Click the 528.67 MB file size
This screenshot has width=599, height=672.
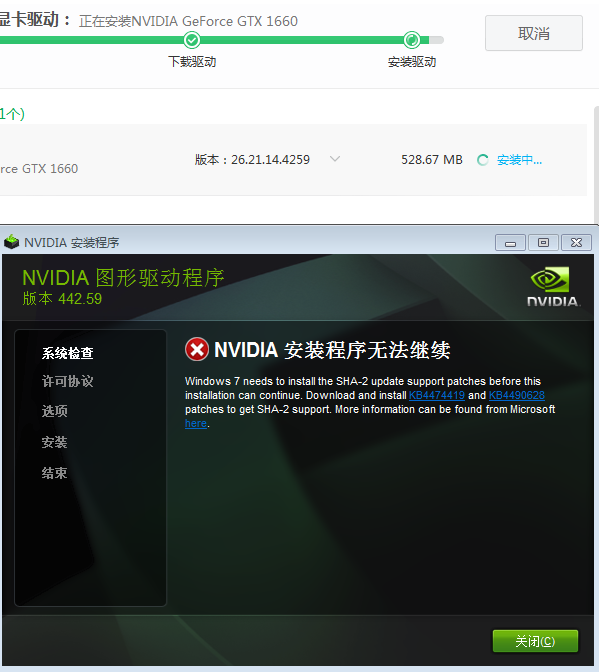(x=431, y=159)
